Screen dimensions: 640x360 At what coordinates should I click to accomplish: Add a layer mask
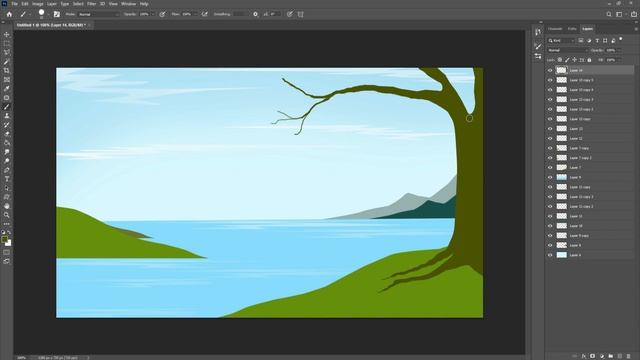[x=592, y=356]
